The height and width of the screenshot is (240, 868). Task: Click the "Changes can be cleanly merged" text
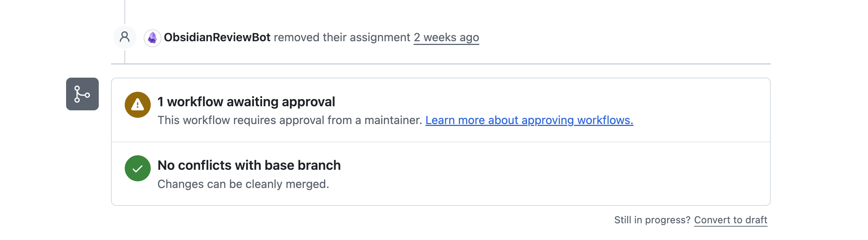point(243,184)
